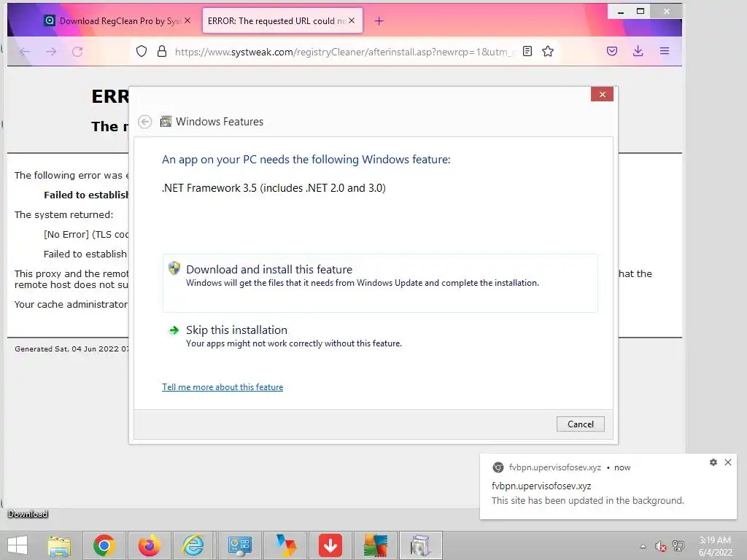This screenshot has height=560, width=747.
Task: Open notification settings gear icon
Action: coord(713,462)
